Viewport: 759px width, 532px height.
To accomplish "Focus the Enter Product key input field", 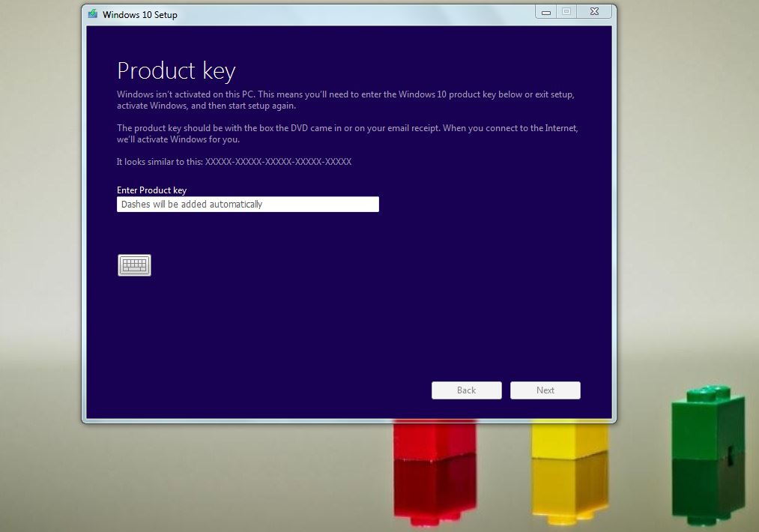I will (248, 205).
